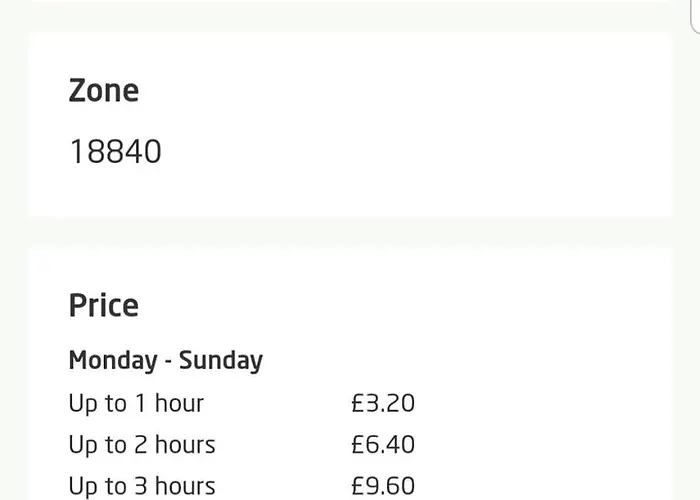This screenshot has width=700, height=500.
Task: Click the word Sunday in the day range
Action: coord(221,361)
